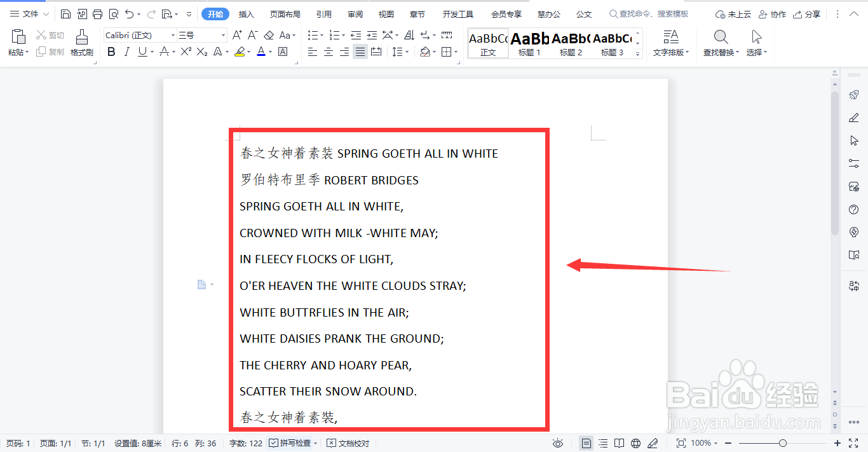
Task: Toggle italic formatting
Action: (127, 51)
